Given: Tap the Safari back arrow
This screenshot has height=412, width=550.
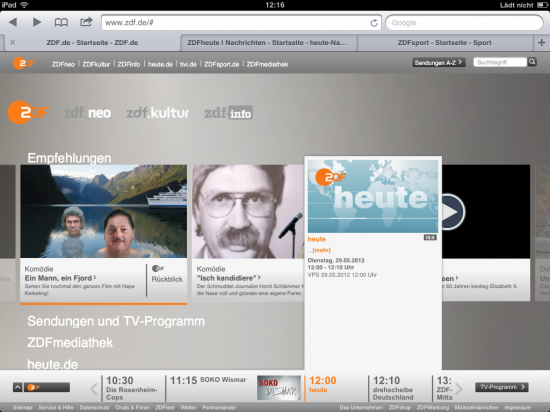Looking at the screenshot, I should coord(13,22).
